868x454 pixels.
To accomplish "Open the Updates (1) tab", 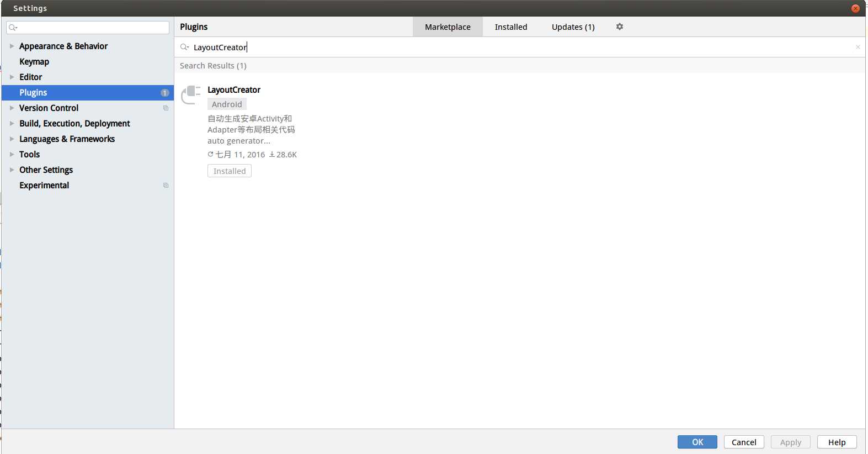I will pos(573,27).
